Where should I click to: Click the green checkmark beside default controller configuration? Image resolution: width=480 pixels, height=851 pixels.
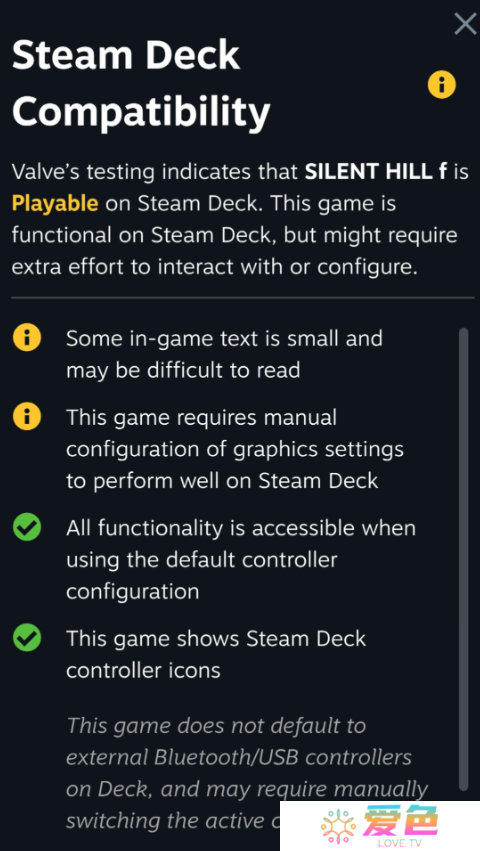[27, 528]
